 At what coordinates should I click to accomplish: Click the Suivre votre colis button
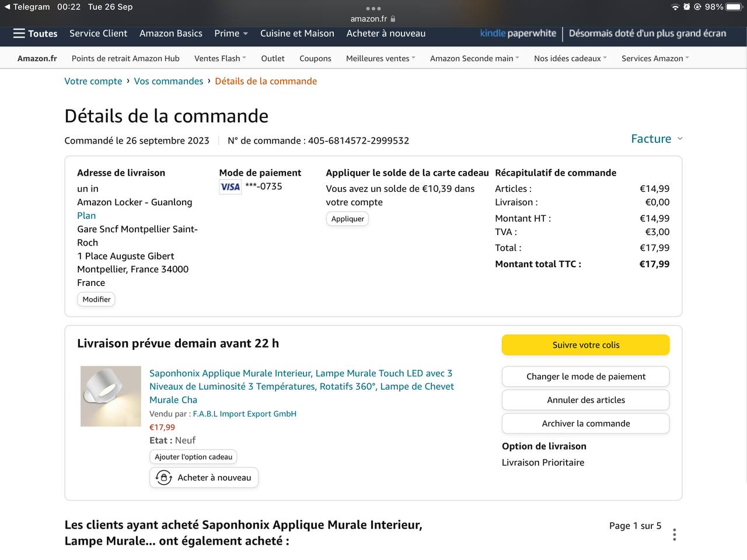[x=585, y=345]
